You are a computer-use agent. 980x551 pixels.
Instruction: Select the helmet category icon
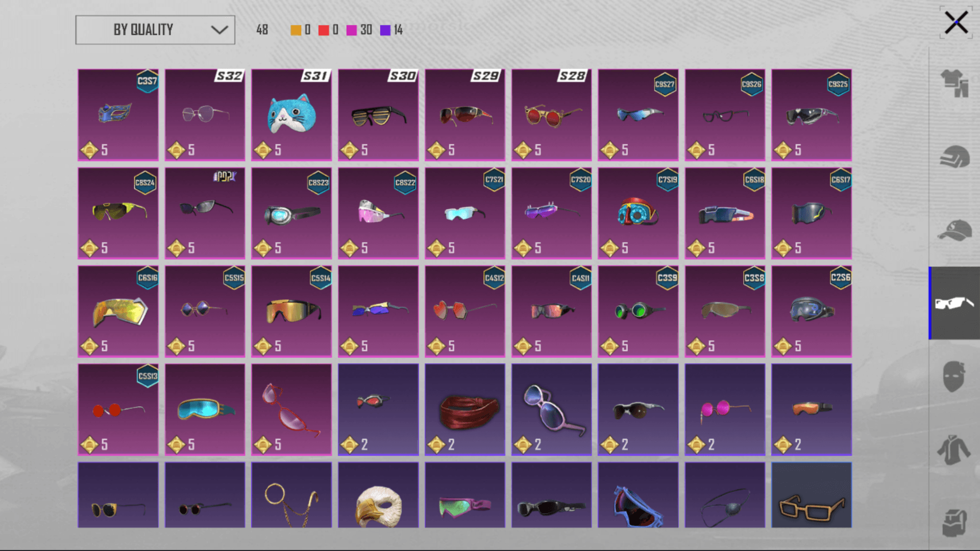(954, 157)
